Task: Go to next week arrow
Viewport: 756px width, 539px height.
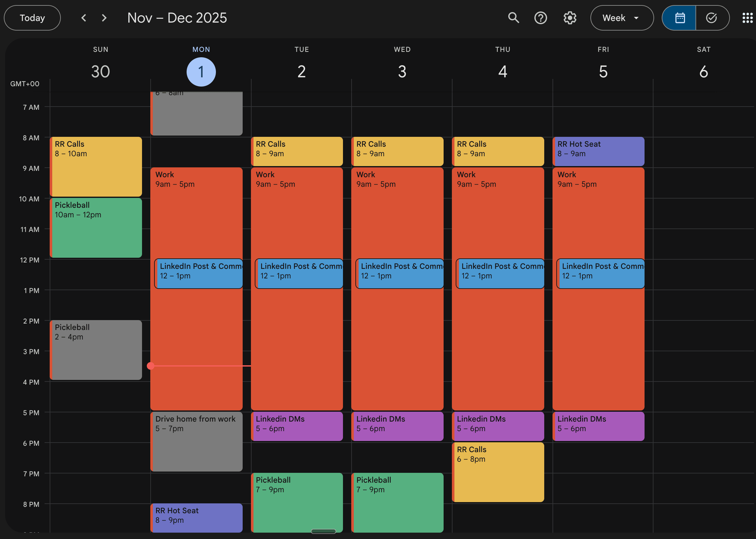Action: (x=104, y=17)
